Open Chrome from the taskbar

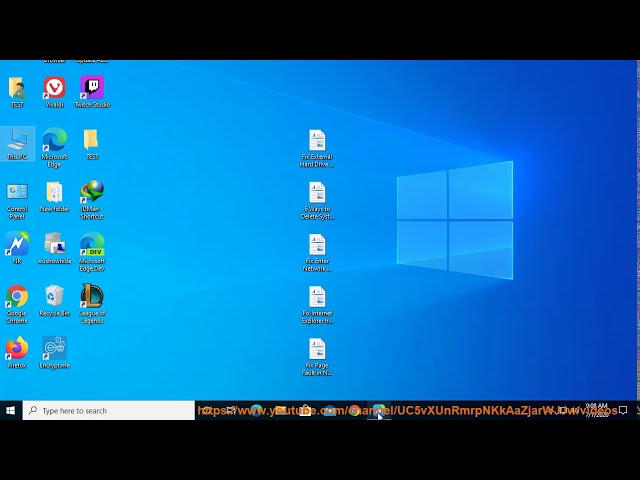(x=354, y=410)
